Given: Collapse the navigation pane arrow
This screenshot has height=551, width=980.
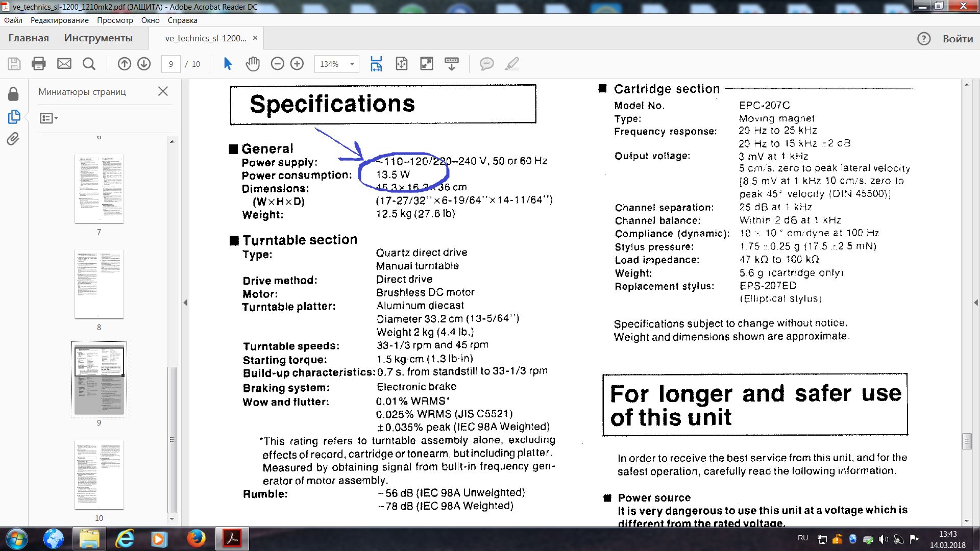Looking at the screenshot, I should [x=185, y=303].
